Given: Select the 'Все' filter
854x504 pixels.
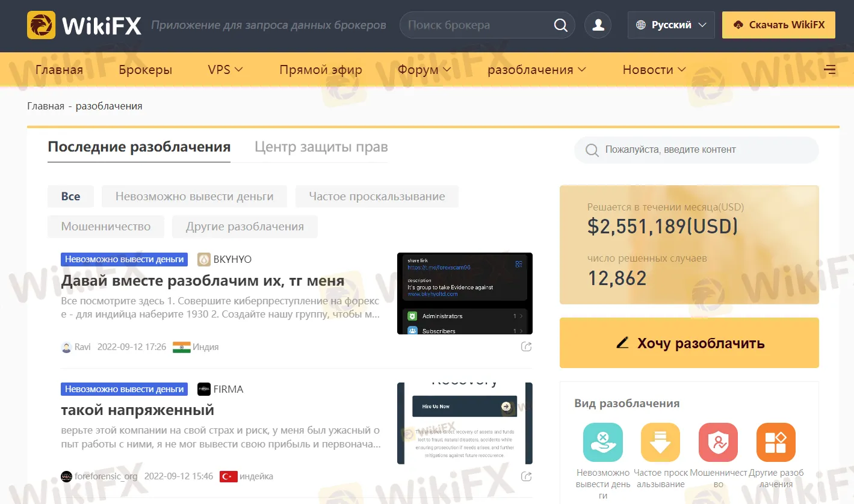Looking at the screenshot, I should coord(70,197).
